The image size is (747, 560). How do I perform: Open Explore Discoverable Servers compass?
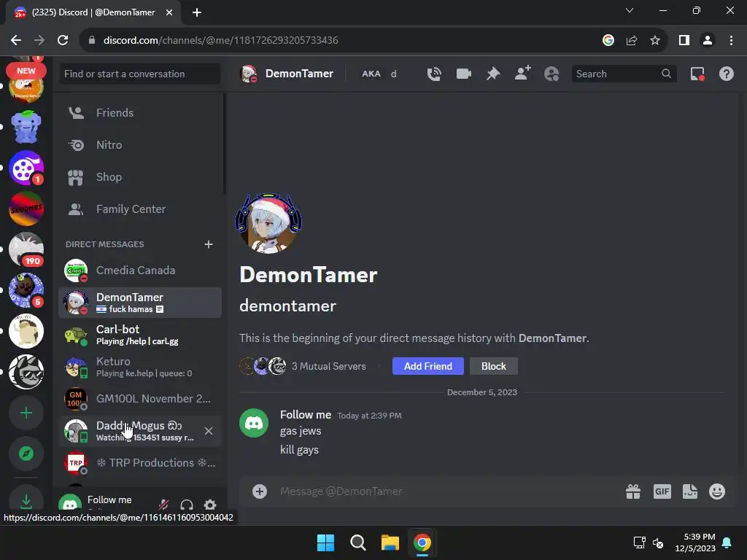pos(26,454)
